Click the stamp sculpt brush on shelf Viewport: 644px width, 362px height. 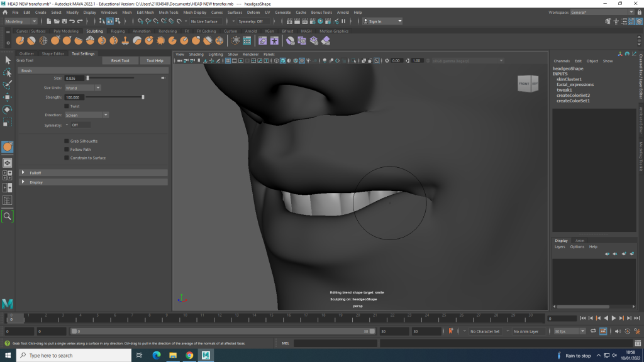click(x=126, y=41)
